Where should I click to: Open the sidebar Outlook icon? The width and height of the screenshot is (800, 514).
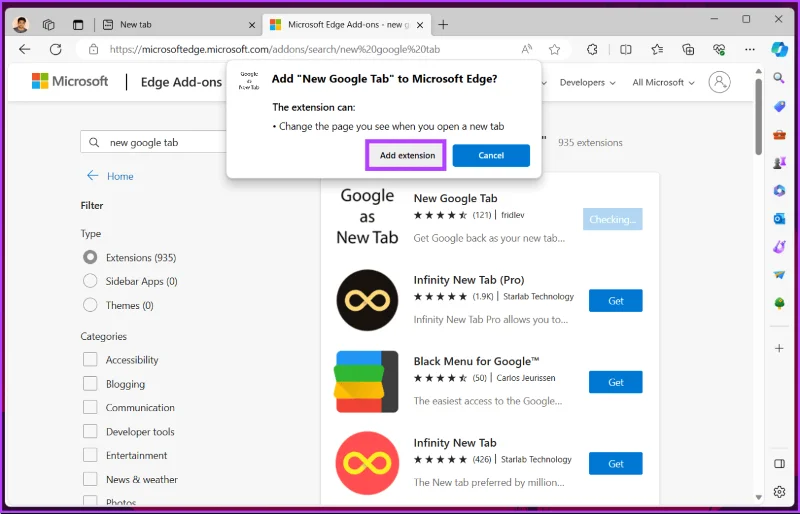(779, 218)
